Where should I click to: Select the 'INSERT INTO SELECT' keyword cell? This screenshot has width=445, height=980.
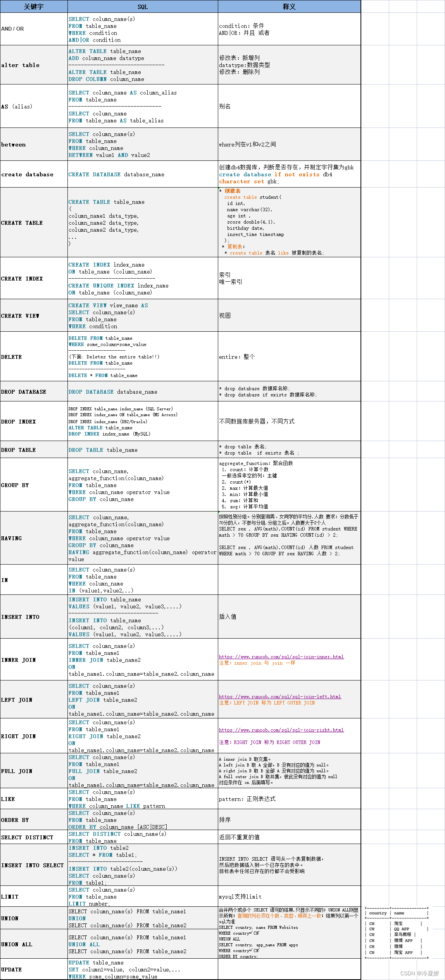[x=34, y=865]
